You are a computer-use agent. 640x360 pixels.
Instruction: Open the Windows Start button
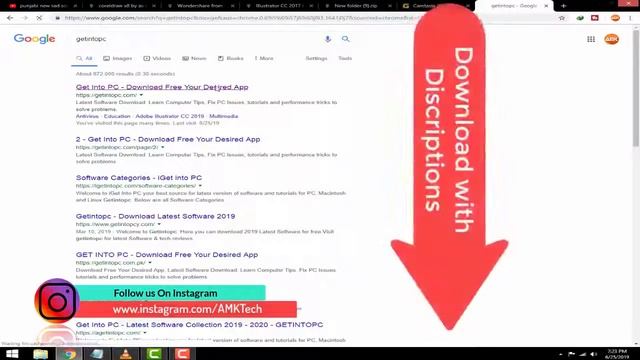(x=12, y=354)
